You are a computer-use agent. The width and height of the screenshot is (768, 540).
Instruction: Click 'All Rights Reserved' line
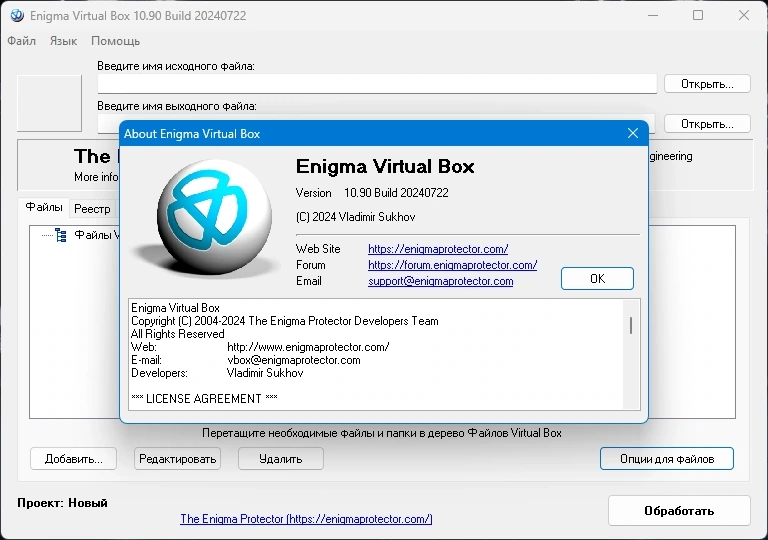point(178,334)
